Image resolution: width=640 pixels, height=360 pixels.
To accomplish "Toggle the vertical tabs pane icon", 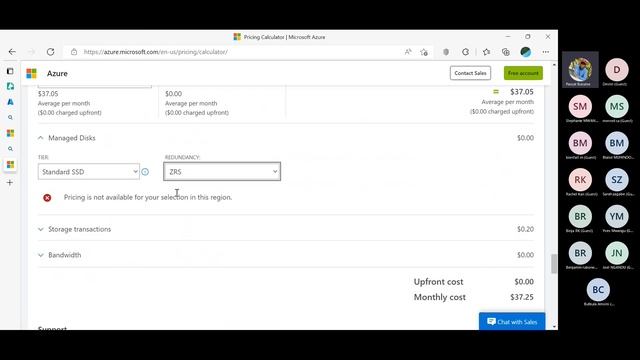I will pyautogui.click(x=10, y=71).
